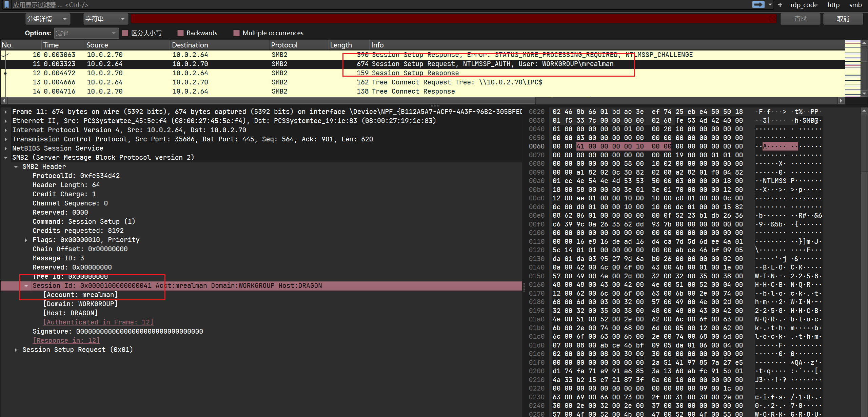
Task: Follow the Authenticated in Frame: 12 link
Action: point(98,322)
